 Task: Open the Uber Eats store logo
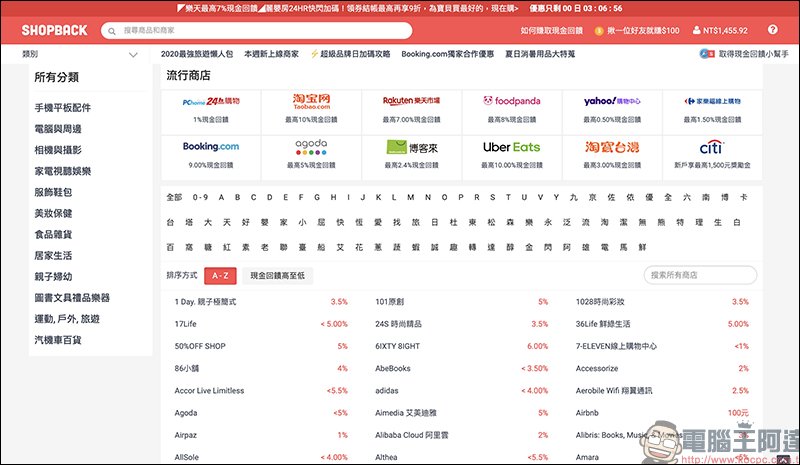click(x=512, y=147)
